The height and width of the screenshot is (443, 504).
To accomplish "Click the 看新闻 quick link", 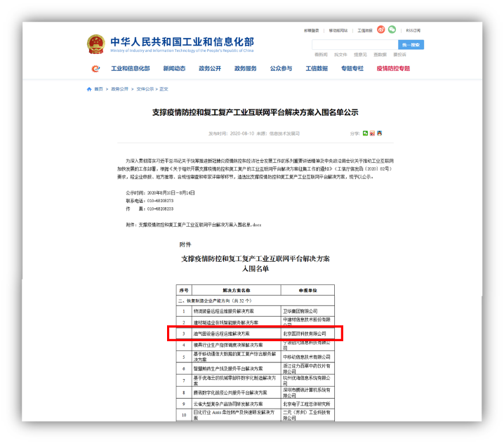I will (321, 55).
